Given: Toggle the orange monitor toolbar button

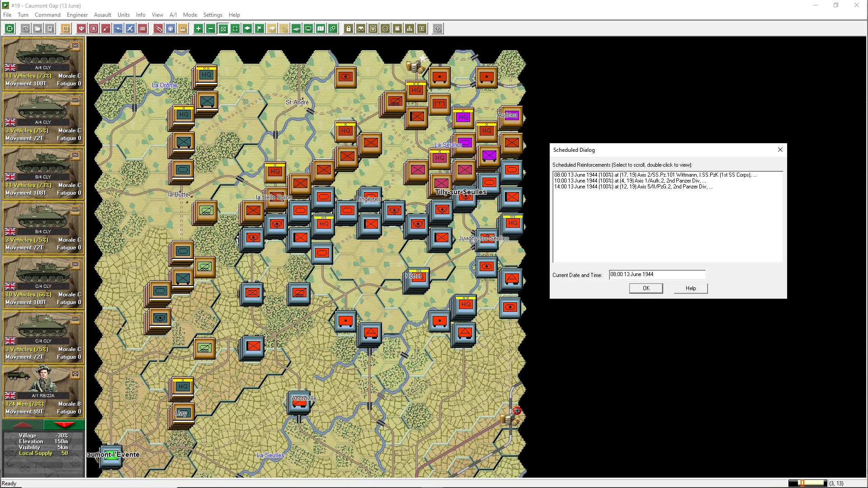Looking at the screenshot, I should tap(183, 28).
